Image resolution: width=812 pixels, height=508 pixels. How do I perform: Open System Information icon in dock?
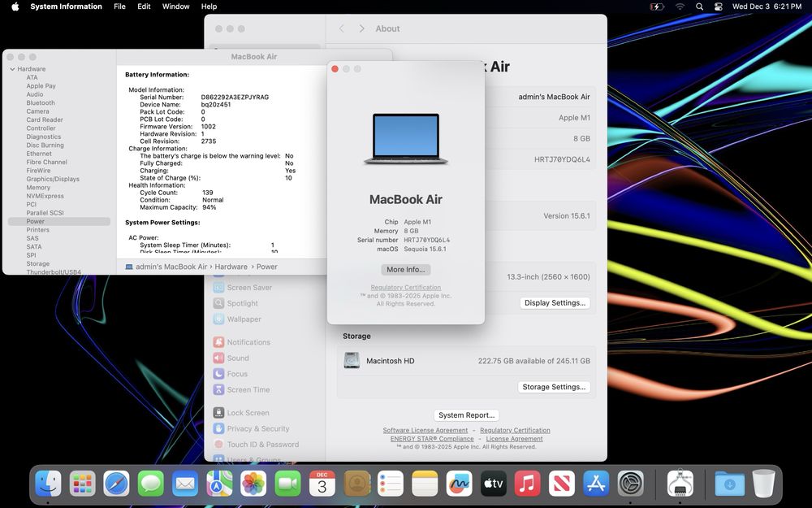[x=680, y=484]
